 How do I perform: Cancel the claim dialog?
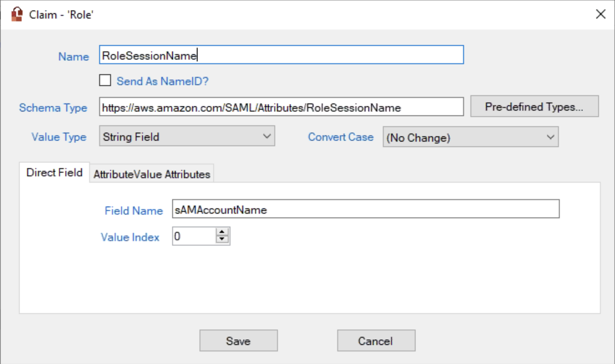(x=376, y=340)
